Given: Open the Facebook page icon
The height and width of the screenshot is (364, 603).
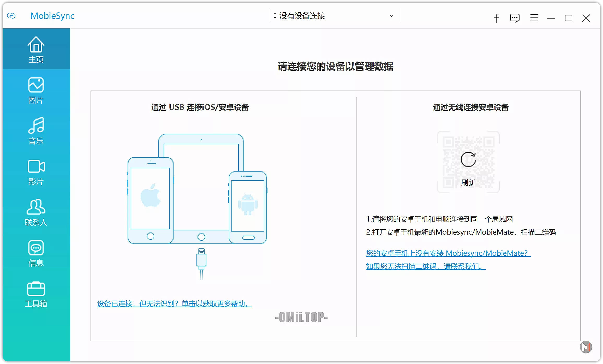Looking at the screenshot, I should [496, 18].
